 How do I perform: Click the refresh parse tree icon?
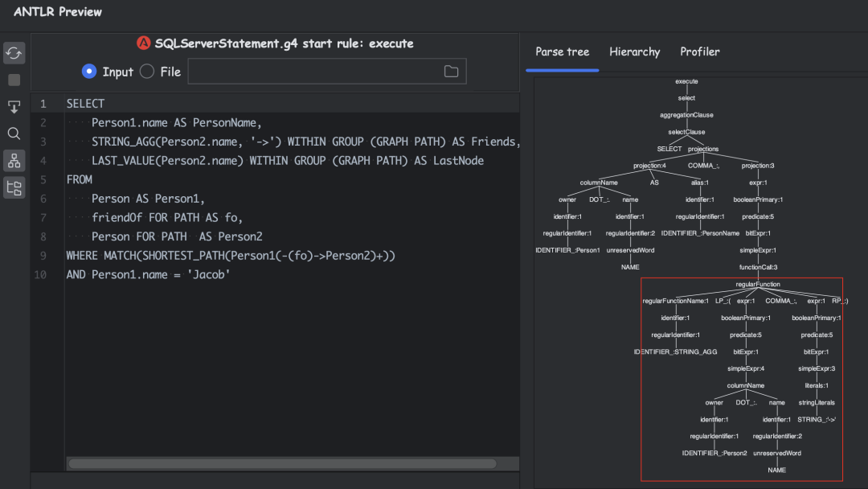point(14,53)
